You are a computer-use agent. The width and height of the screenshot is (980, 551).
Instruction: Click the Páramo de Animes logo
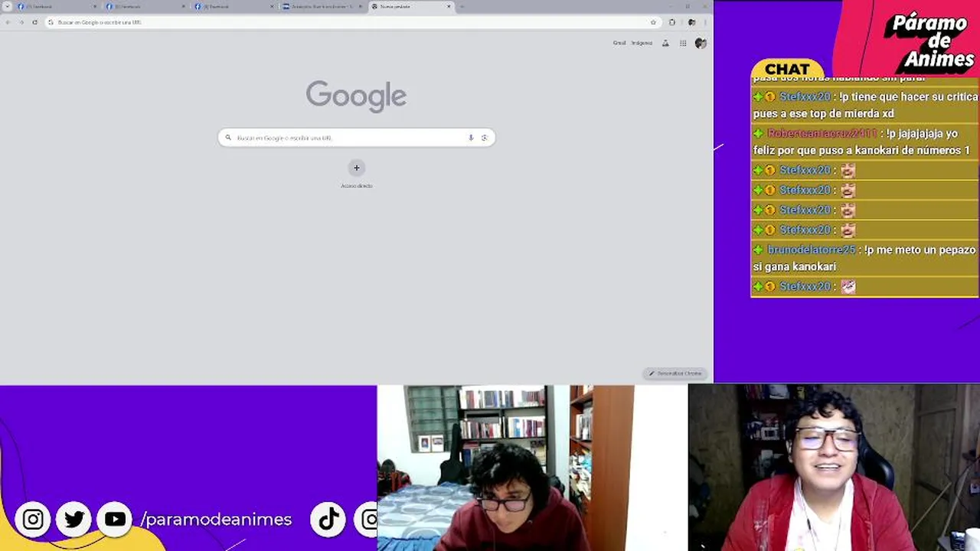click(x=929, y=42)
